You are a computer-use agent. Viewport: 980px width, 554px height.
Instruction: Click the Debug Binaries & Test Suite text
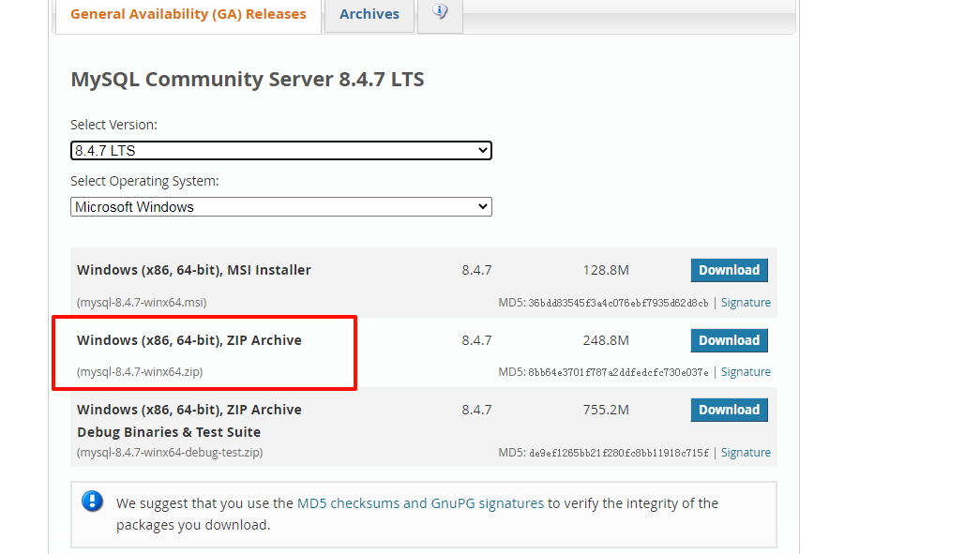click(169, 432)
